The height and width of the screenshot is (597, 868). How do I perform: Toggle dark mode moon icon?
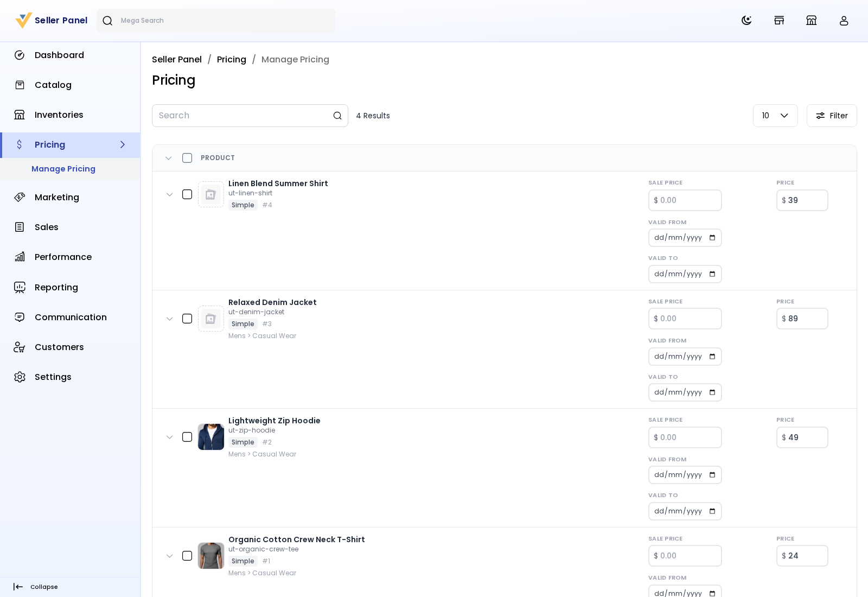(746, 21)
